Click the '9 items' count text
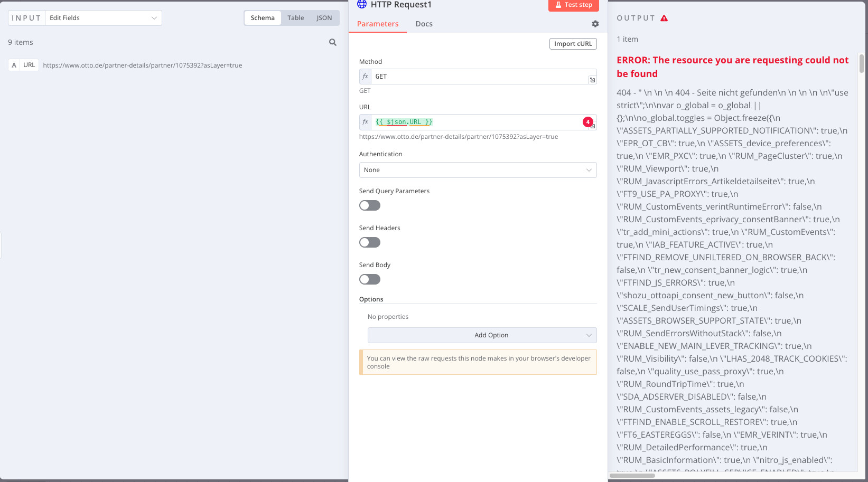868x482 pixels. (21, 42)
